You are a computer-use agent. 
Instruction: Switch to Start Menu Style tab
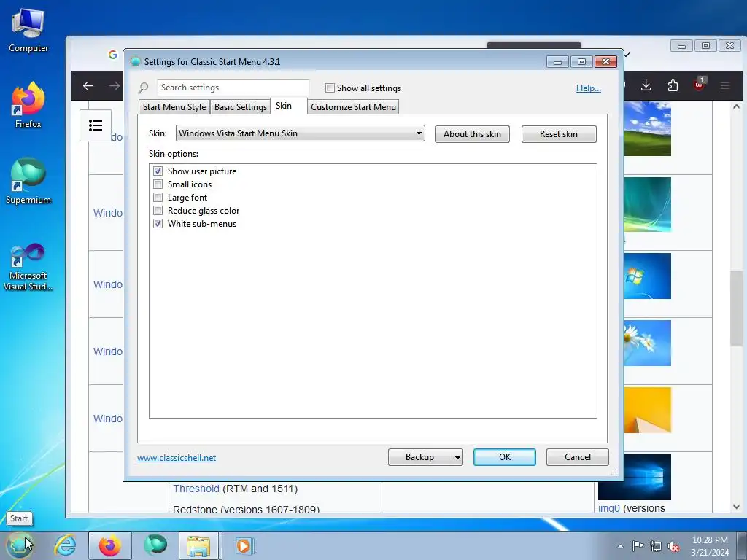[x=174, y=107]
